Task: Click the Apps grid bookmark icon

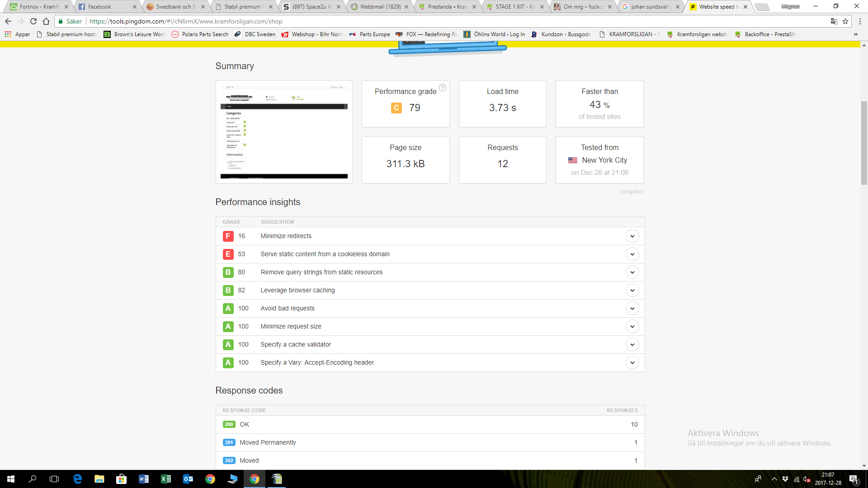Action: point(8,34)
